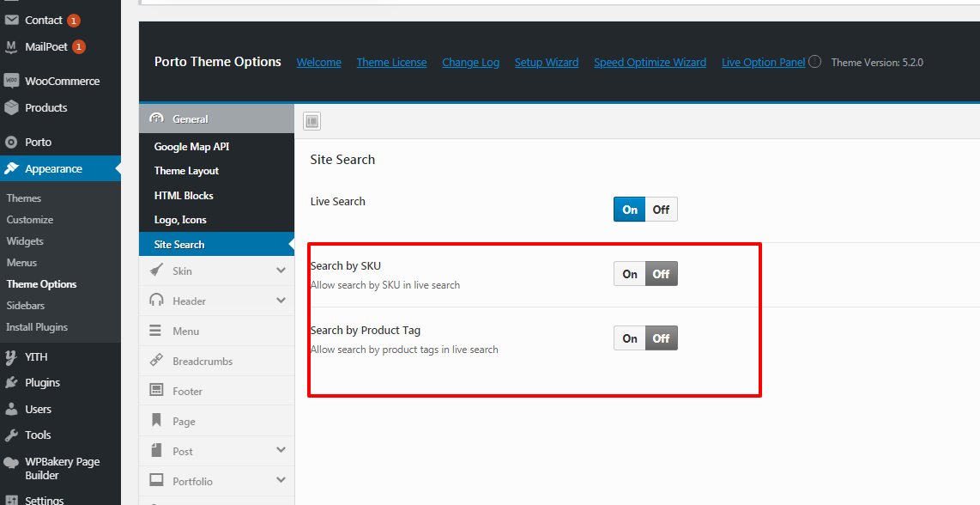Click the Appearance paintbrush icon

tap(11, 168)
